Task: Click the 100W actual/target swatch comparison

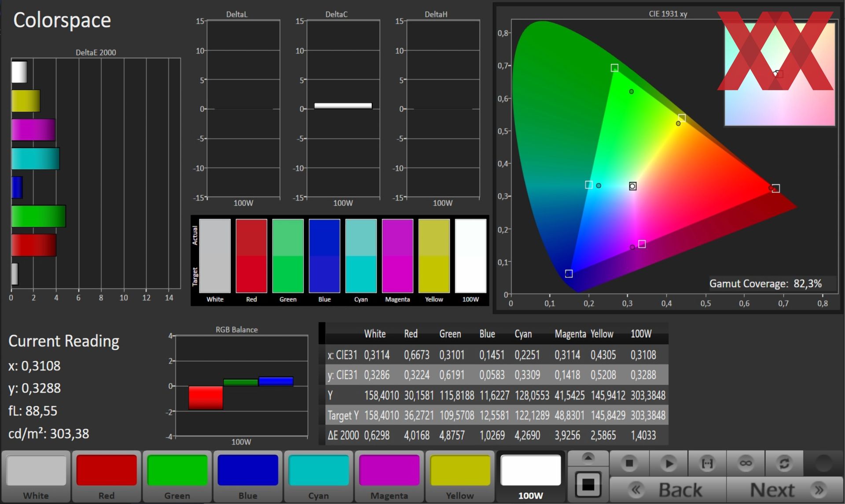Action: click(x=470, y=256)
